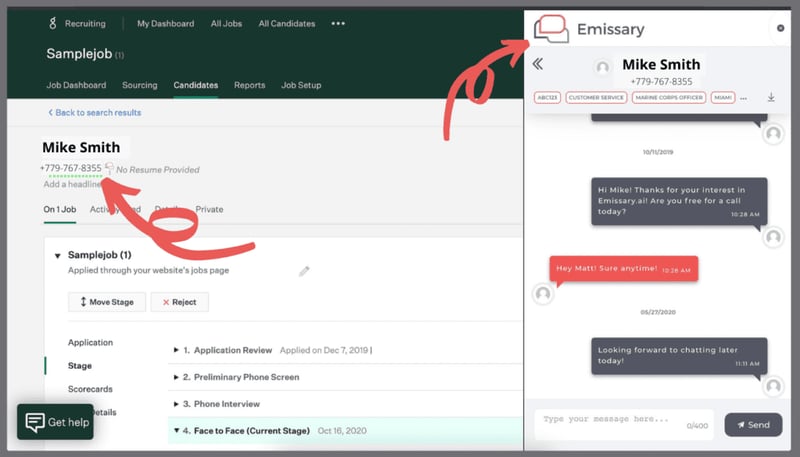Click Mike Smith's avatar in chat header

pos(602,67)
